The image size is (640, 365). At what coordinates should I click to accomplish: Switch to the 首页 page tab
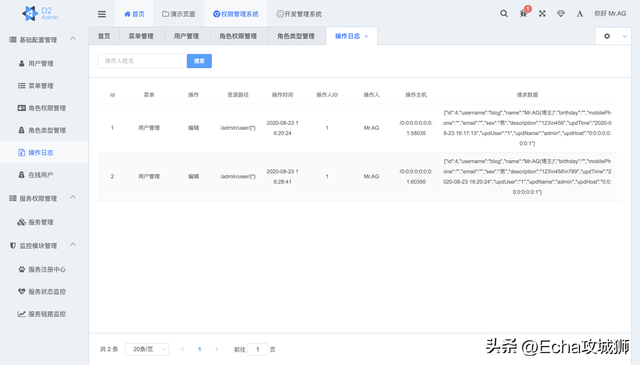(x=104, y=36)
